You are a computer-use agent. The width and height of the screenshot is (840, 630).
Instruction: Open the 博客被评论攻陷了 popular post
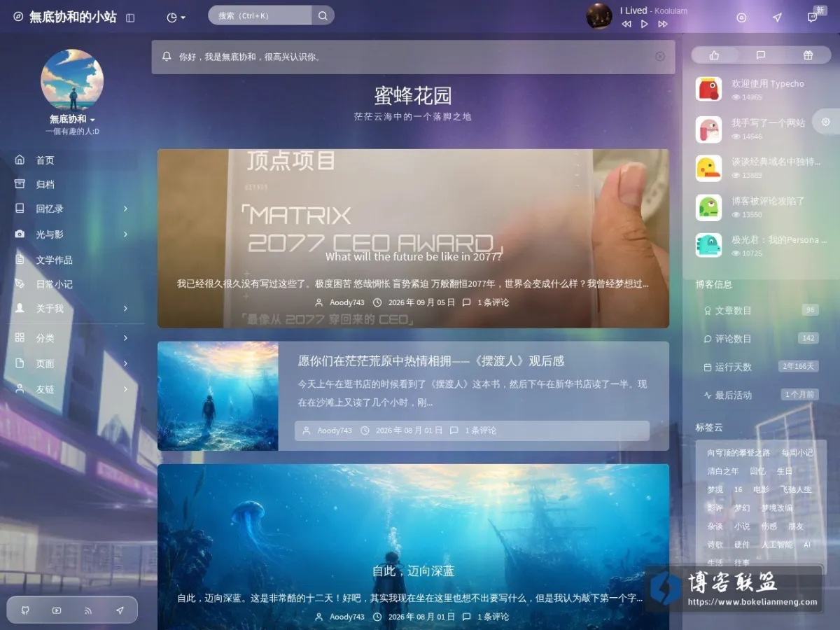click(x=768, y=201)
